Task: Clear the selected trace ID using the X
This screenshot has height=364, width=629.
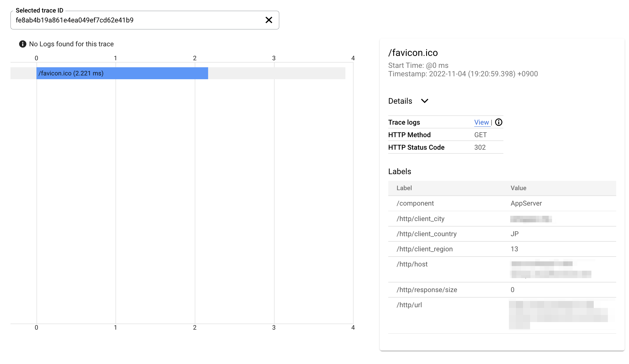Action: tap(268, 20)
